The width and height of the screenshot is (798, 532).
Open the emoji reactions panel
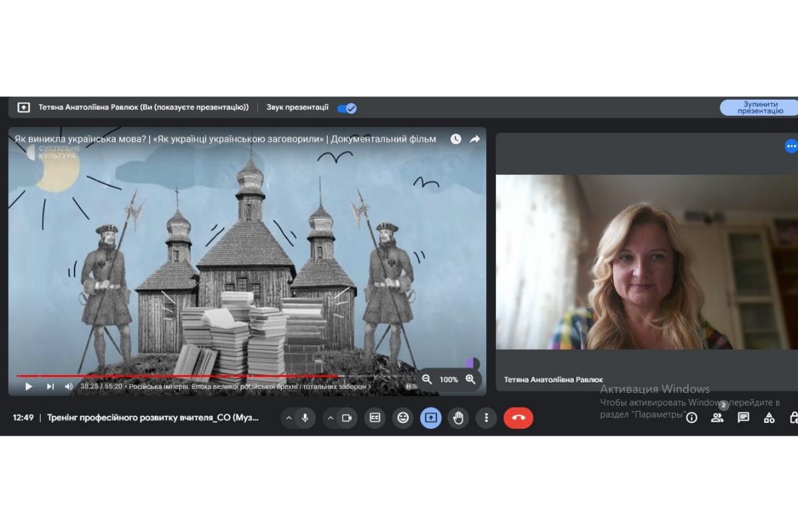403,418
